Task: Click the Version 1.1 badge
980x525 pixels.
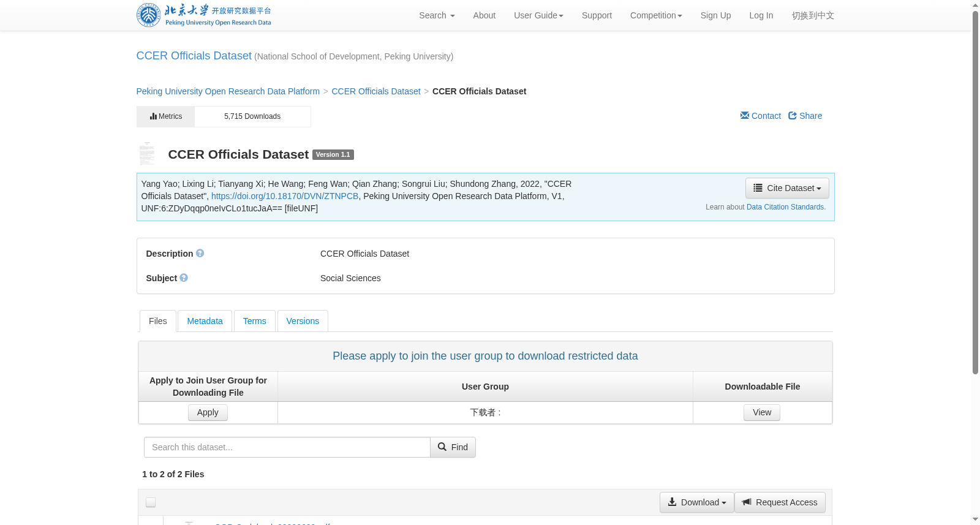Action: [x=333, y=154]
